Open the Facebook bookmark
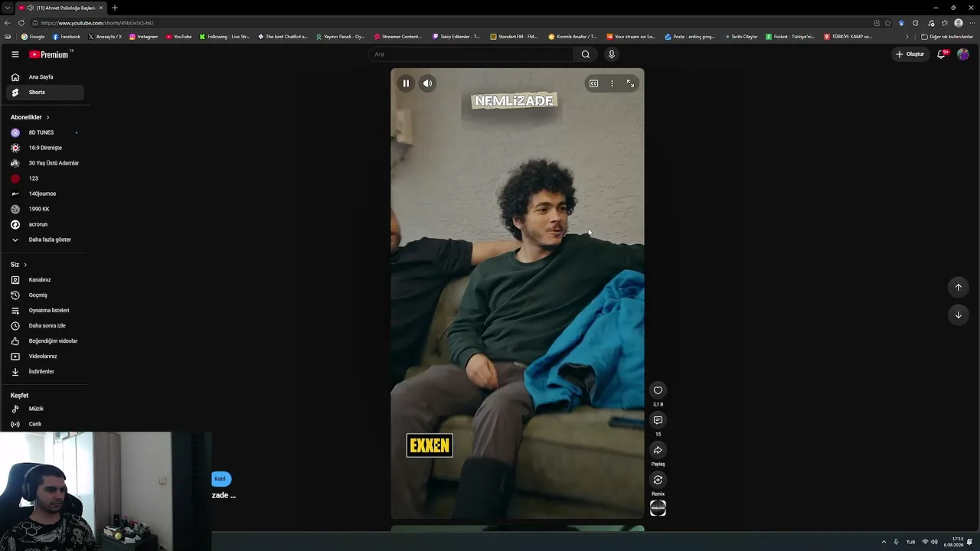Image resolution: width=980 pixels, height=551 pixels. [x=67, y=37]
